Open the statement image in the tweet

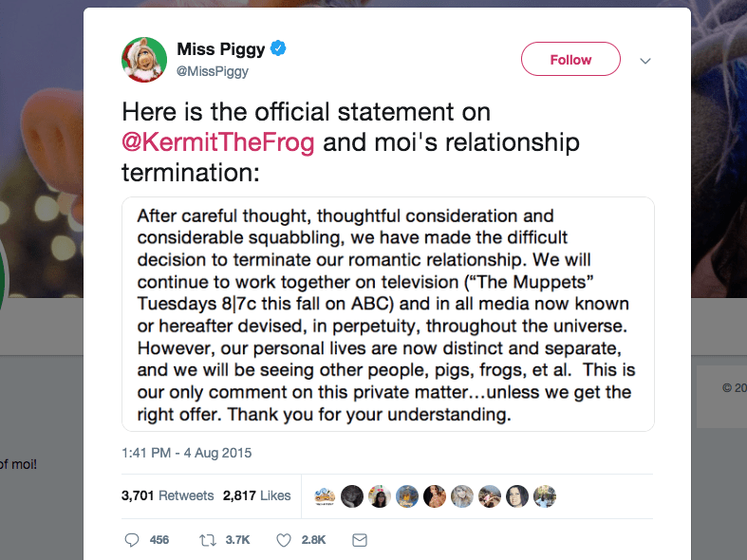click(388, 314)
